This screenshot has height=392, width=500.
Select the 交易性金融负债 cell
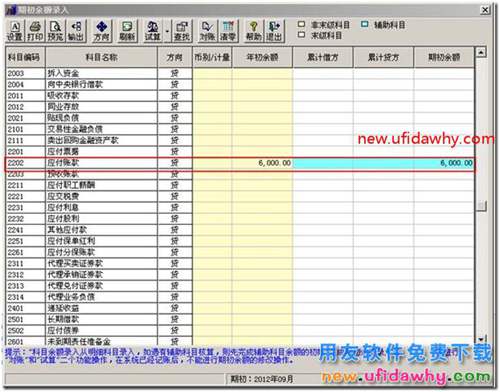coord(102,129)
